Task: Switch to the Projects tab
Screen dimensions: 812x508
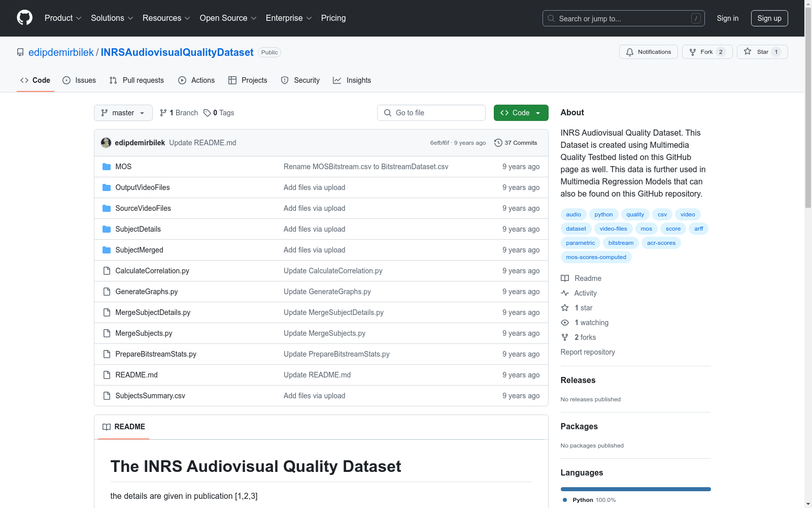Action: click(x=248, y=80)
